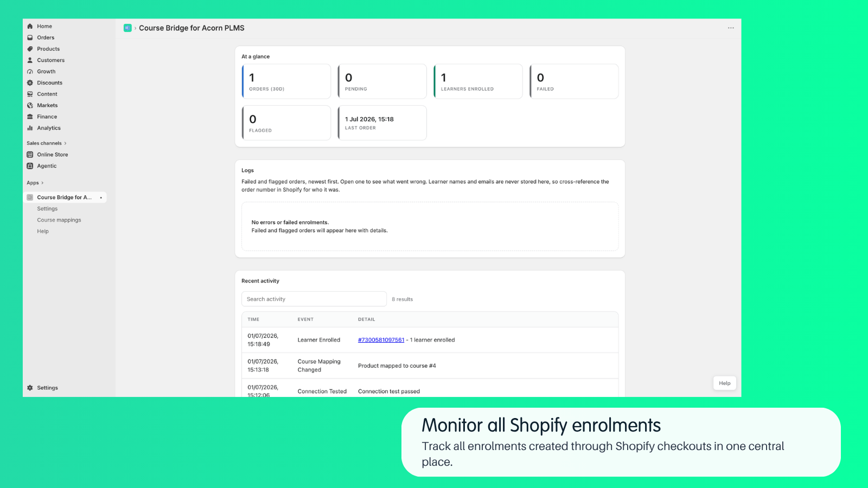The height and width of the screenshot is (488, 868).
Task: Click the 'Learner Enrolled' event cell
Action: point(319,340)
